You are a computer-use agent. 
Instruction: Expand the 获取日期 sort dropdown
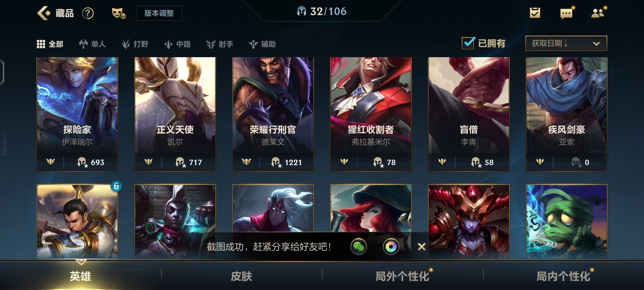[x=566, y=43]
